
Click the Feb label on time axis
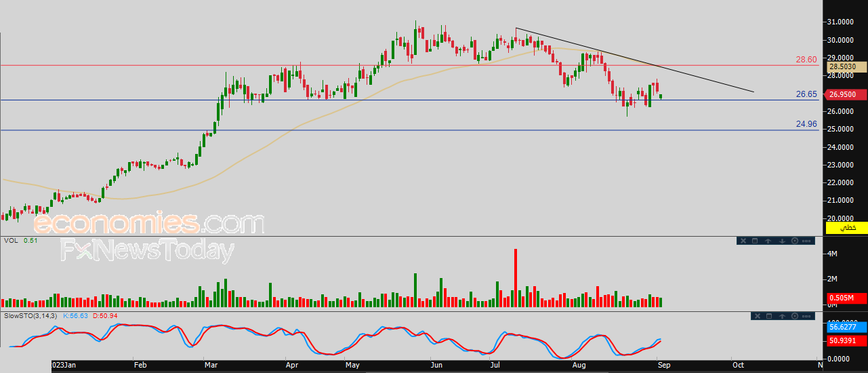pos(140,365)
